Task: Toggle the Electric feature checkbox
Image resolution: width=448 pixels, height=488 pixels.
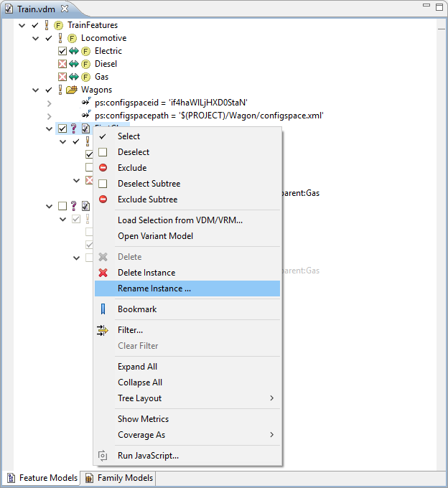Action: pyautogui.click(x=62, y=51)
